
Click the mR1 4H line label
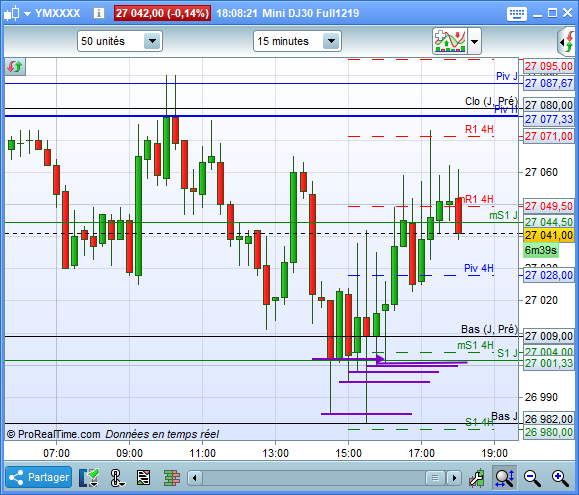[x=476, y=199]
